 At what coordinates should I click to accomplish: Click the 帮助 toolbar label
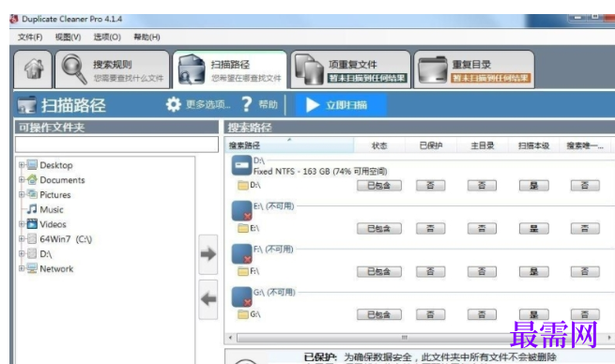point(268,105)
